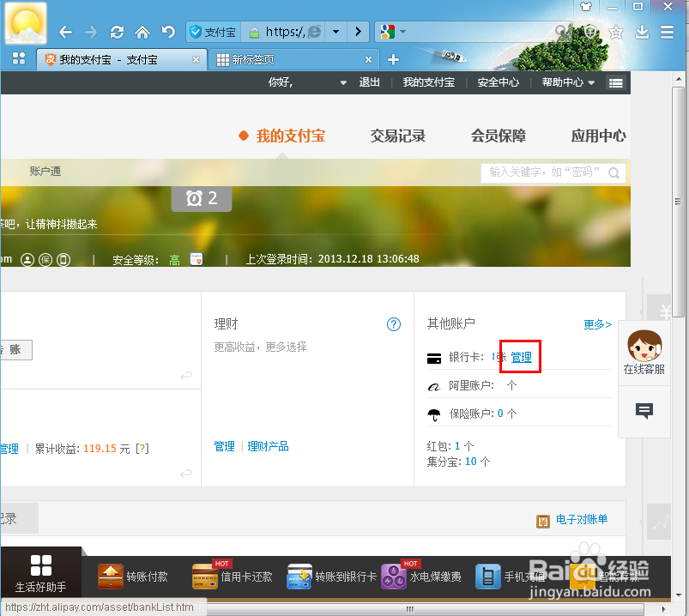
Task: Open the 会员保障 navigation tab
Action: point(499,136)
